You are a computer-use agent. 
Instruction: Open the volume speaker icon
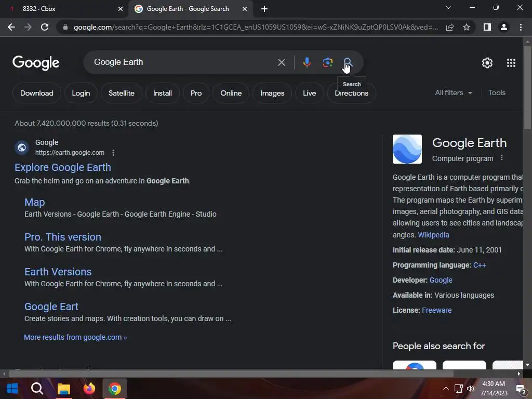point(470,389)
